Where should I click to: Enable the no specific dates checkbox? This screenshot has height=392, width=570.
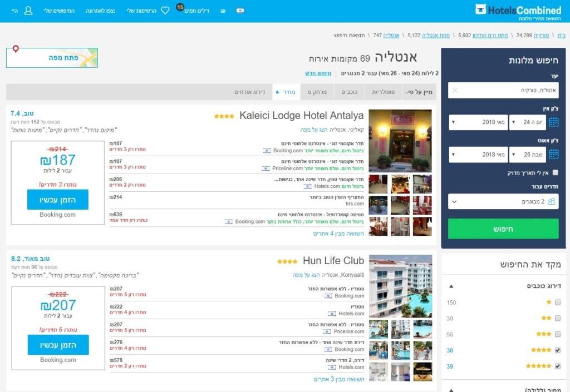(556, 173)
